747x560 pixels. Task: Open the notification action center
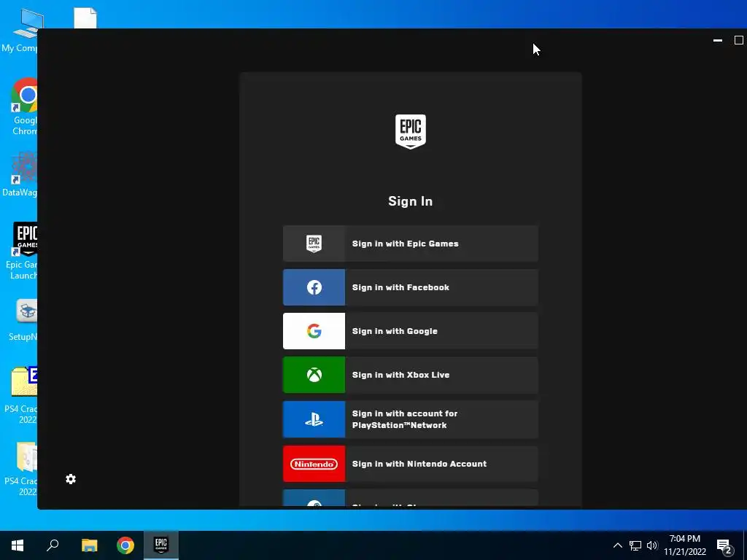click(x=724, y=545)
